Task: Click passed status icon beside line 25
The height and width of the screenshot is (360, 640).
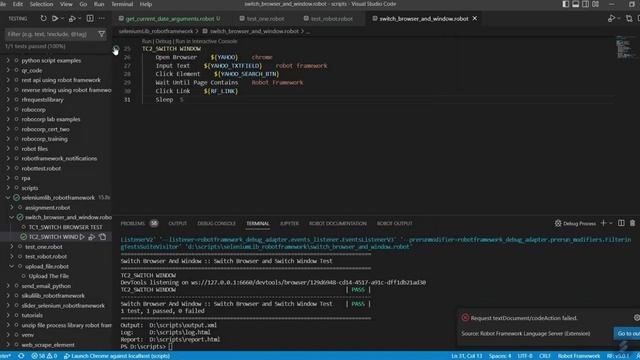Action: click(116, 49)
